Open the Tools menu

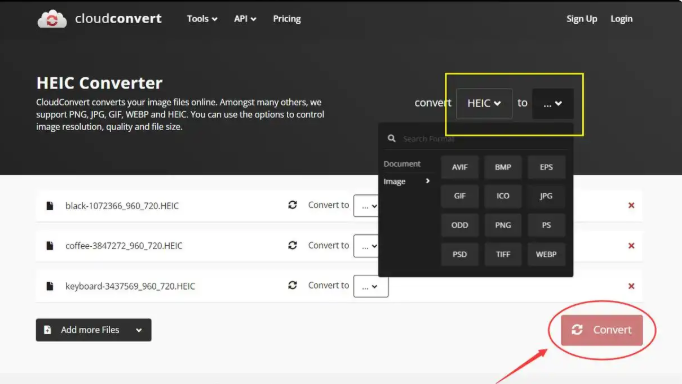coord(202,19)
